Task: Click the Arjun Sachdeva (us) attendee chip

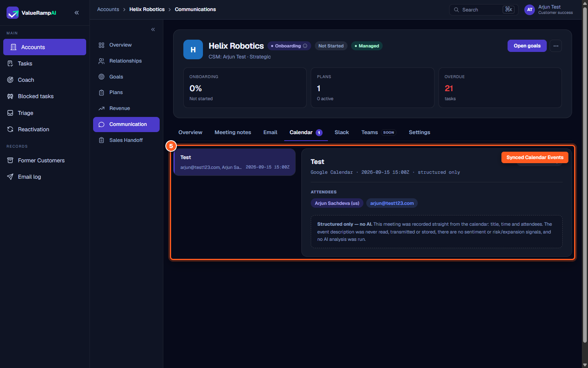Action: [337, 203]
